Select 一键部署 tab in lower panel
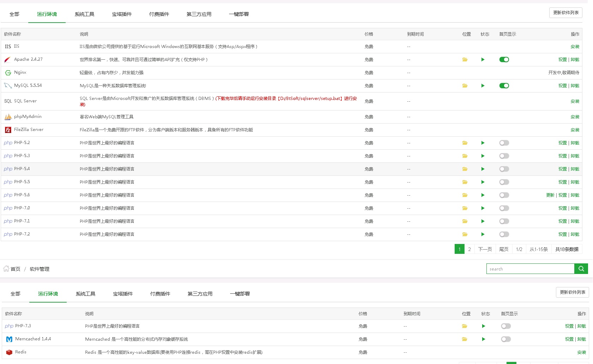593x364 pixels. [x=240, y=294]
